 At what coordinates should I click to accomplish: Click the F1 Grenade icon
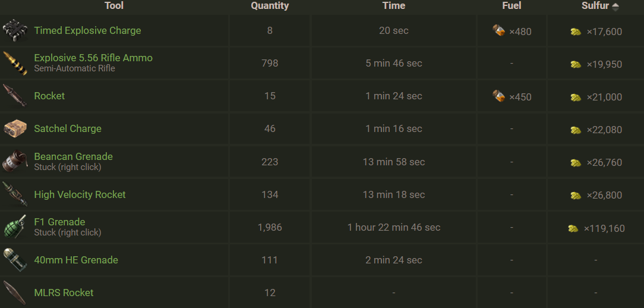click(14, 227)
